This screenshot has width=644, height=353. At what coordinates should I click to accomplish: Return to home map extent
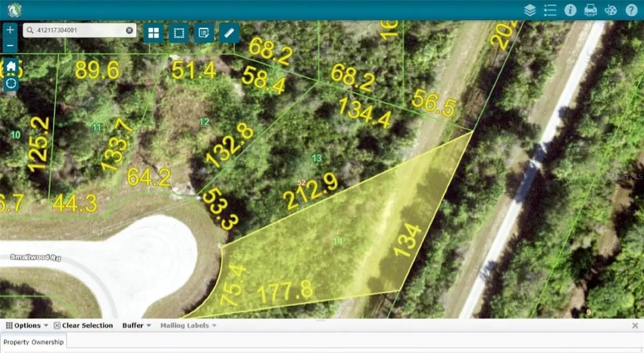[11, 67]
